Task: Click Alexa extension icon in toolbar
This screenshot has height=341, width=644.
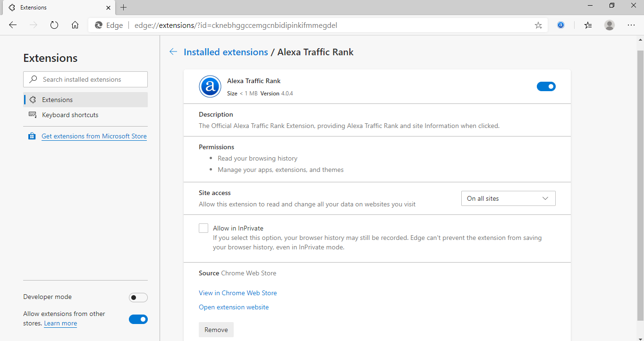Action: pos(561,26)
